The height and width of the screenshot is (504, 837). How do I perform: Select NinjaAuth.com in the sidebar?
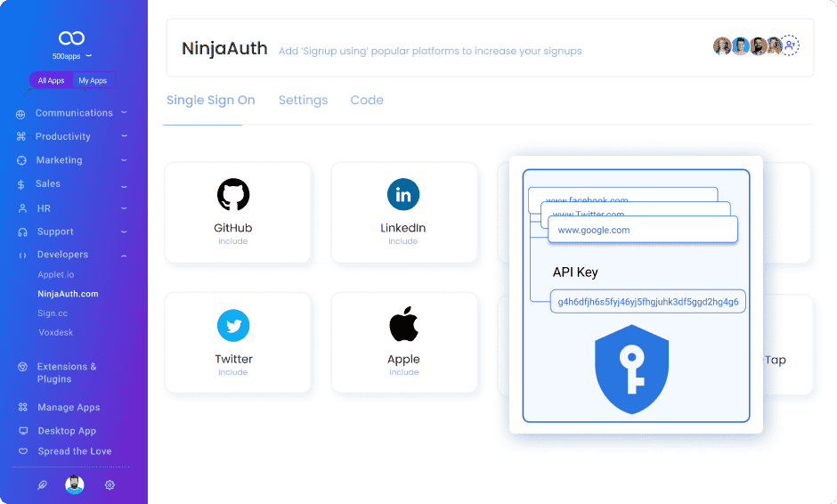click(68, 294)
